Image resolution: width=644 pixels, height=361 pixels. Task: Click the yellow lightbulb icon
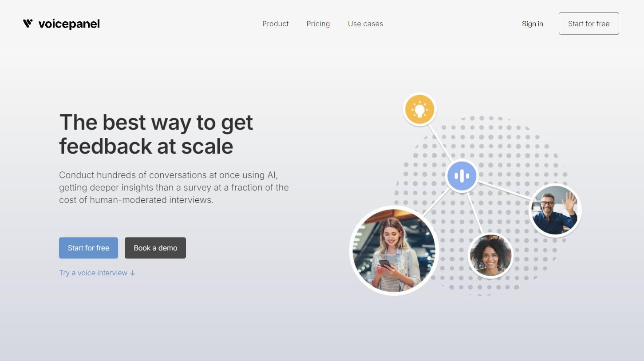(419, 109)
